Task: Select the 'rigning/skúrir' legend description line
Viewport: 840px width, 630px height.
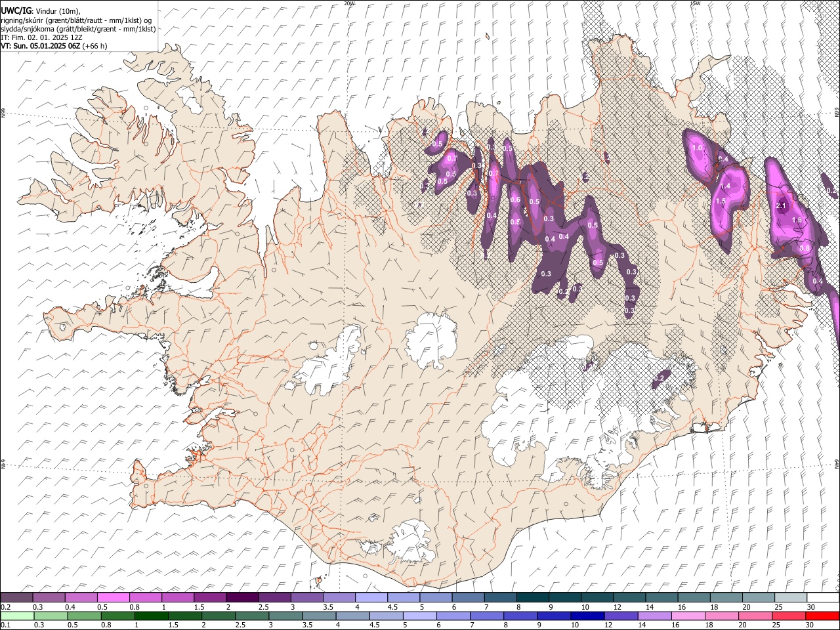Action: 76,20
